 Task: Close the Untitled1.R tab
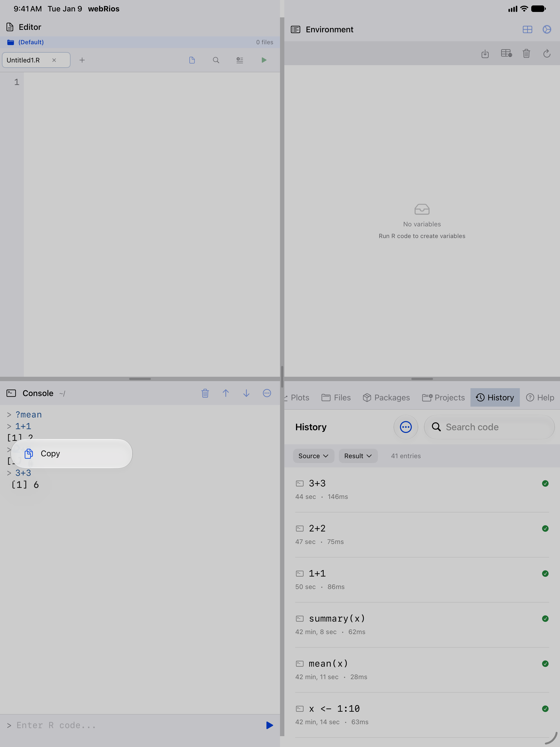(54, 60)
